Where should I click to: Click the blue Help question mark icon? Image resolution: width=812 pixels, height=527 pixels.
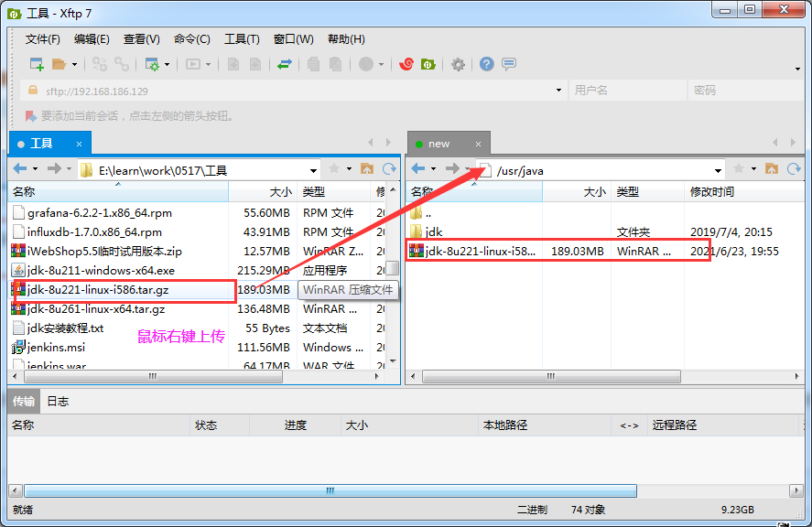[x=487, y=64]
